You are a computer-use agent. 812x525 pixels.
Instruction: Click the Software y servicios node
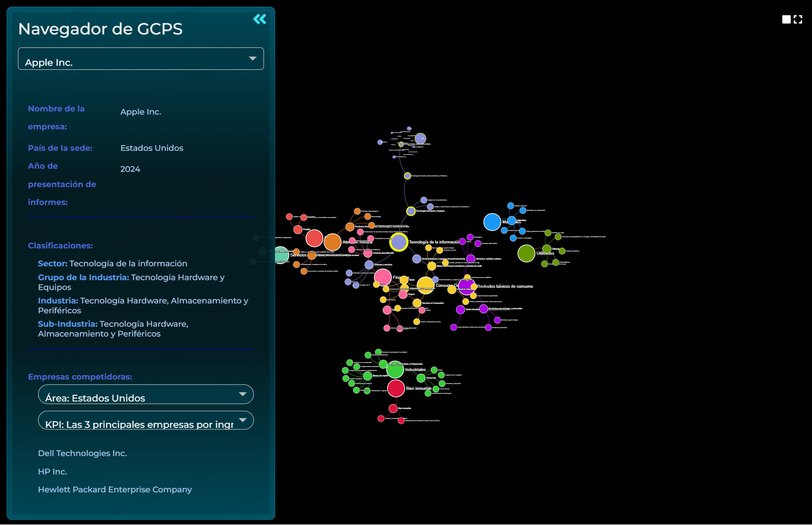[x=369, y=265]
